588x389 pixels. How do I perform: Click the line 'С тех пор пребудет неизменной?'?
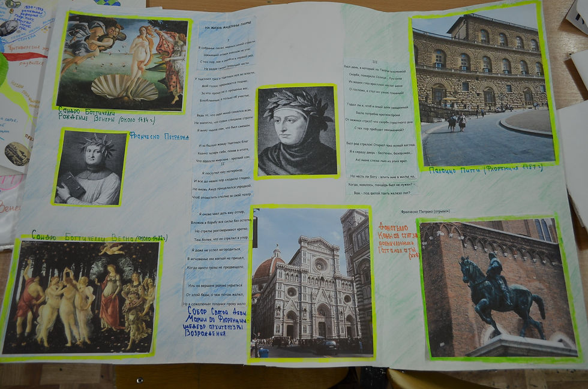click(x=379, y=129)
